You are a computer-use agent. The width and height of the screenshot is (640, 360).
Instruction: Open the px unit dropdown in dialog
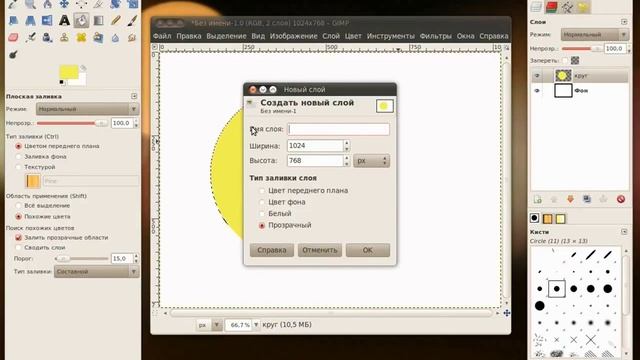click(x=371, y=161)
